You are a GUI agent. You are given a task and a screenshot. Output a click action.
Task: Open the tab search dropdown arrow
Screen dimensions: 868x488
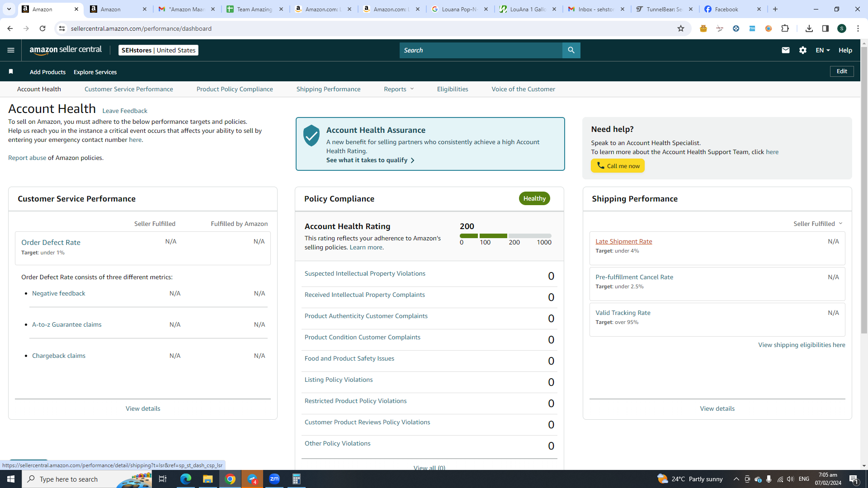[x=9, y=9]
